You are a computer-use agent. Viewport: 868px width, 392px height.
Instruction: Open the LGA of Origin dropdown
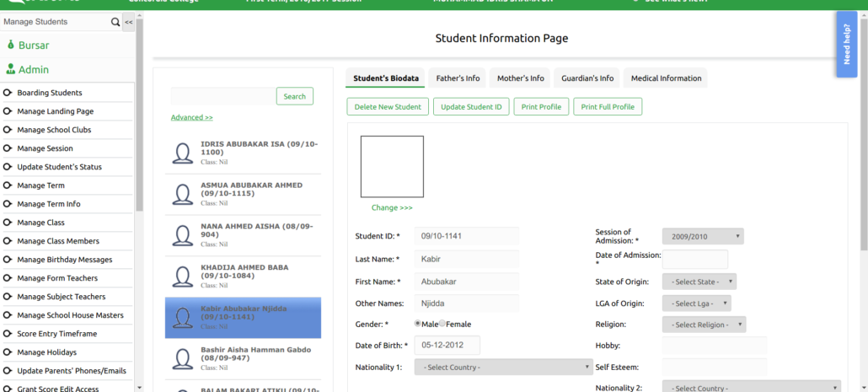[x=696, y=303]
